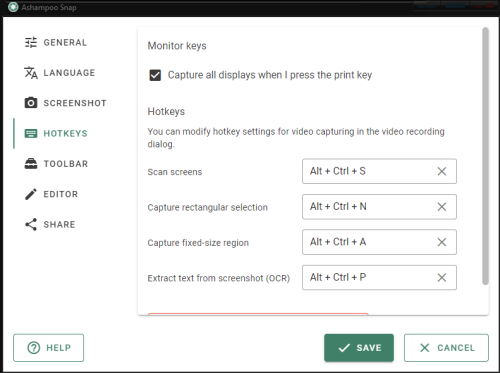Click the CANCEL button
The width and height of the screenshot is (500, 373).
[x=446, y=348]
